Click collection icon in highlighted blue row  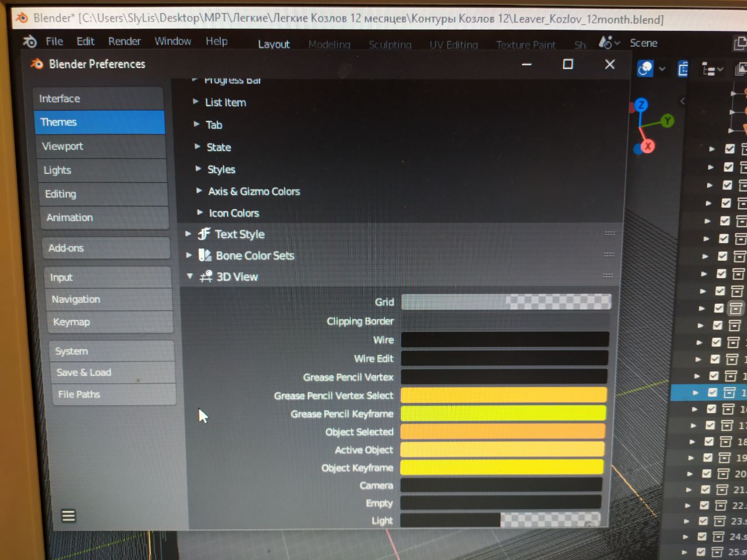[x=729, y=393]
